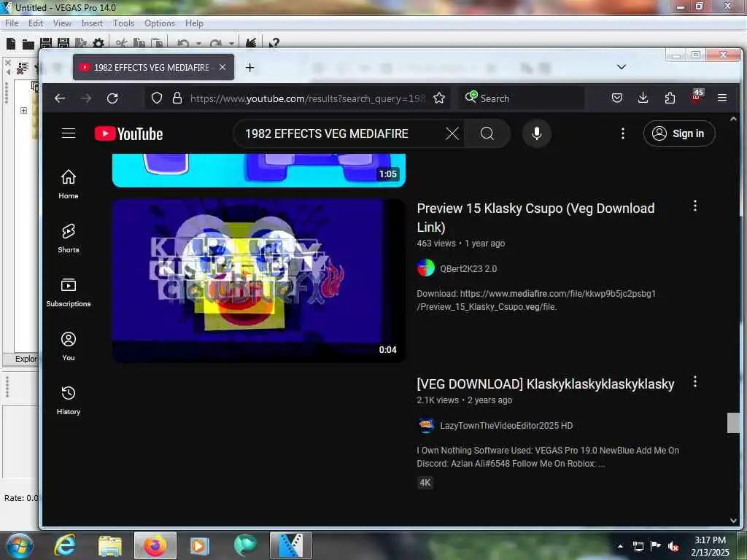Select the 1982 EFFECTS VEG MEDIAFIRE browser tab
The width and height of the screenshot is (747, 560).
[153, 67]
